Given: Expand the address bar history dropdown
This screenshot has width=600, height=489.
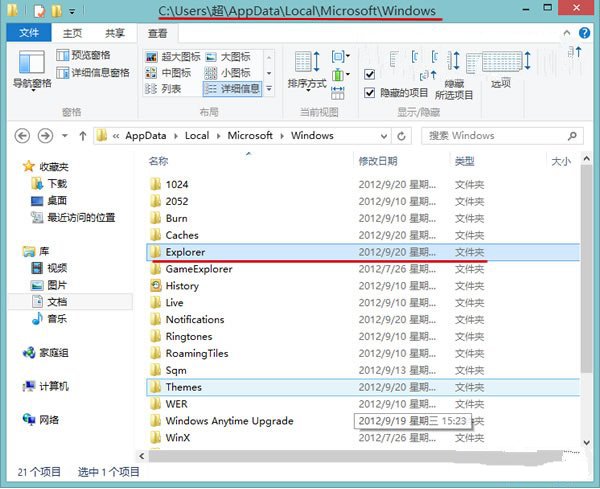Looking at the screenshot, I should (x=384, y=136).
